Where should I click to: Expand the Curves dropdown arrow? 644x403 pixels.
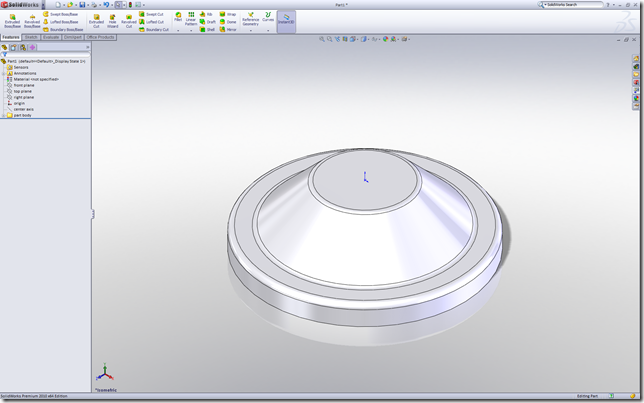268,30
